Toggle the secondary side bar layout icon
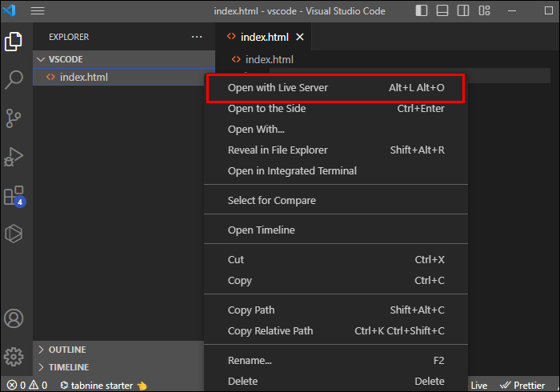Viewport: 560px width, 392px height. (462, 11)
